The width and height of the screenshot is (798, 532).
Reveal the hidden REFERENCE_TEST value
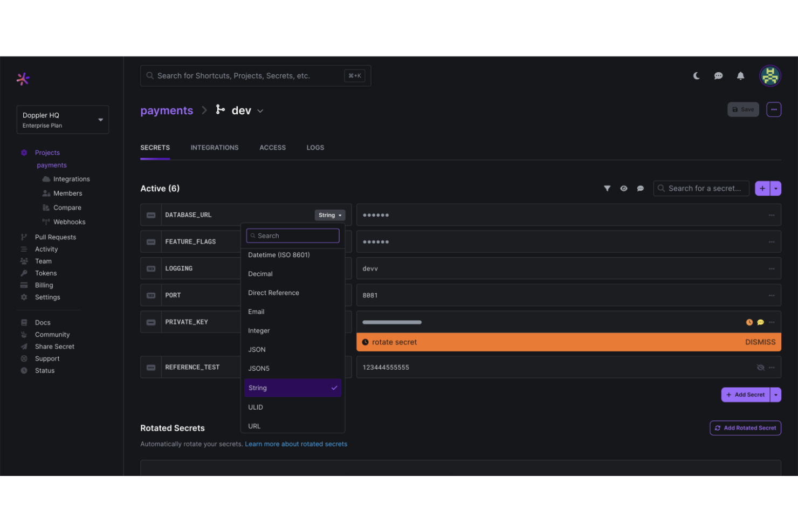[x=760, y=367]
